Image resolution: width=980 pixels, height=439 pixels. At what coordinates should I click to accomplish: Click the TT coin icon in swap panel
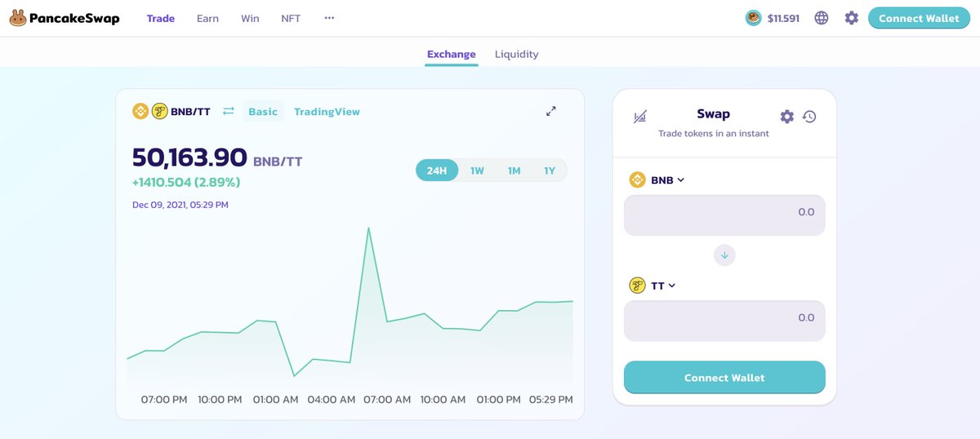click(637, 286)
